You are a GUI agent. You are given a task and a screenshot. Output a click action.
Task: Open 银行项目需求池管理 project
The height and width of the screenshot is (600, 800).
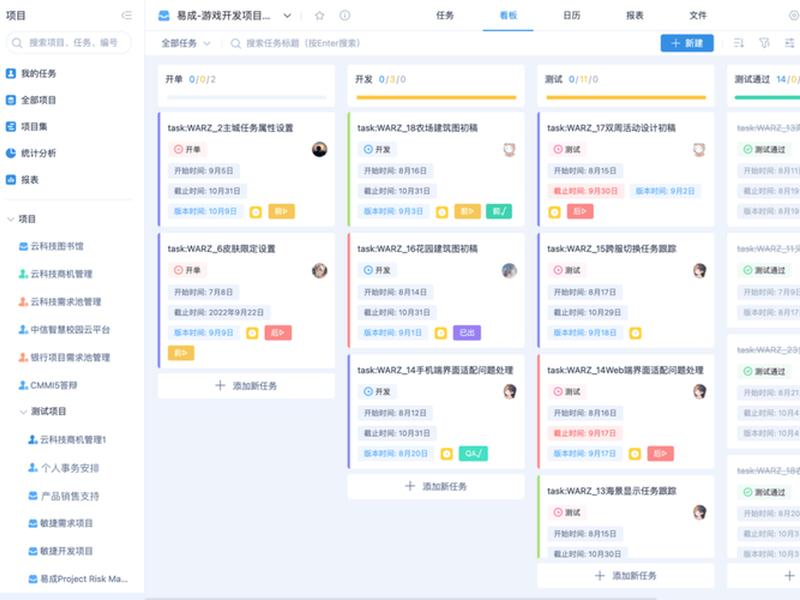(64, 357)
